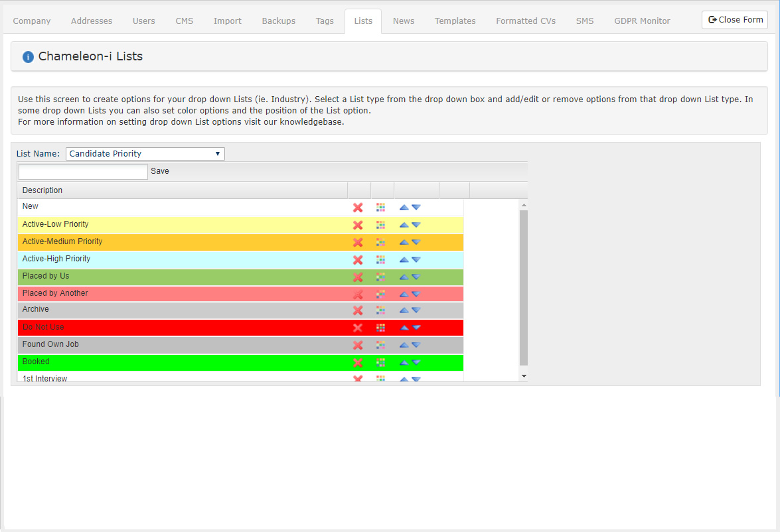Select the Placed by Us row text
The height and width of the screenshot is (532, 780).
(x=46, y=276)
